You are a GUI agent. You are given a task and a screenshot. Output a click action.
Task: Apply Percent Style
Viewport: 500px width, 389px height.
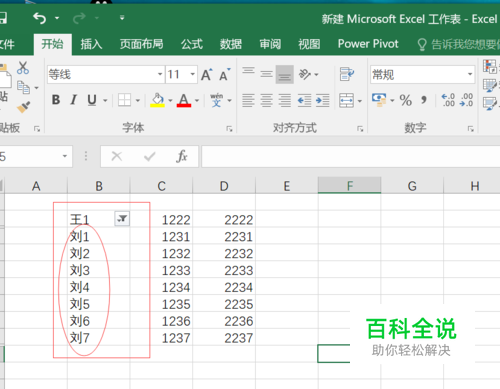(x=406, y=100)
